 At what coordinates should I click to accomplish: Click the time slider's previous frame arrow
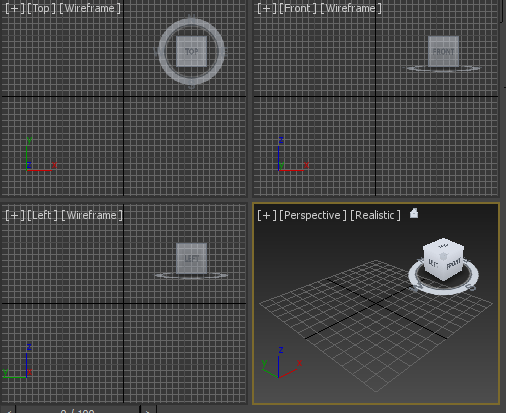coord(8,410)
